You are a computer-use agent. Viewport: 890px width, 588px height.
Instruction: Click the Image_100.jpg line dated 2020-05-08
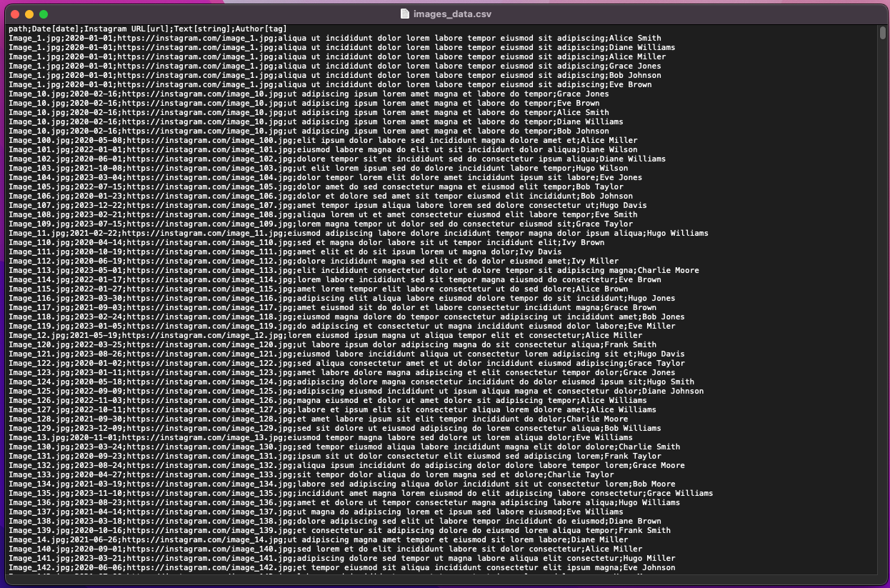point(323,140)
